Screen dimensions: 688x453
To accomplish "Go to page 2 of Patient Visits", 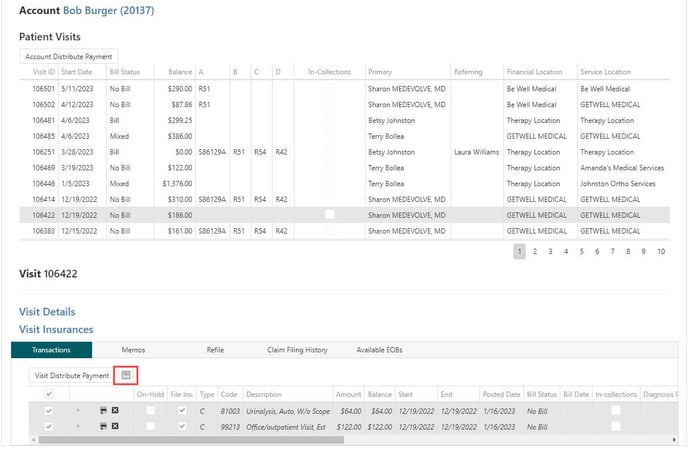I will tap(535, 252).
